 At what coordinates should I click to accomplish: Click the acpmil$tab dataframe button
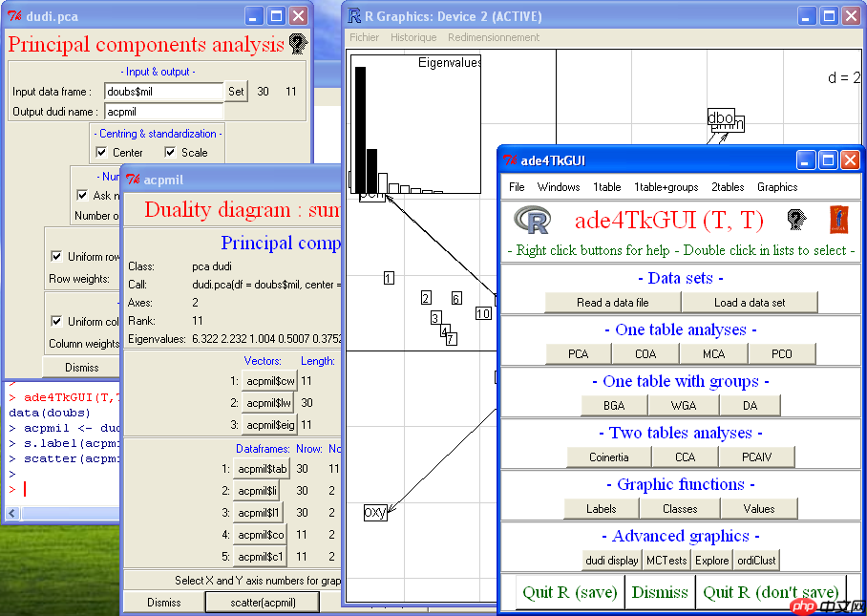pos(262,468)
